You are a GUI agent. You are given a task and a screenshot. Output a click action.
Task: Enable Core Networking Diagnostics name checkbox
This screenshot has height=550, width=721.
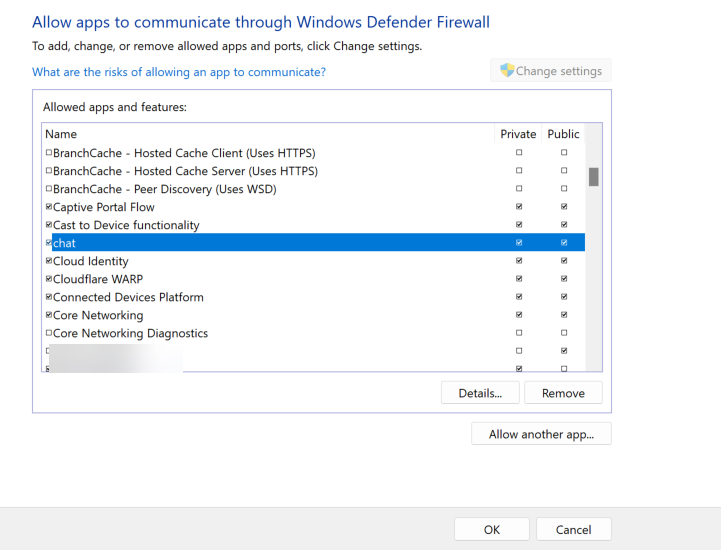point(49,333)
